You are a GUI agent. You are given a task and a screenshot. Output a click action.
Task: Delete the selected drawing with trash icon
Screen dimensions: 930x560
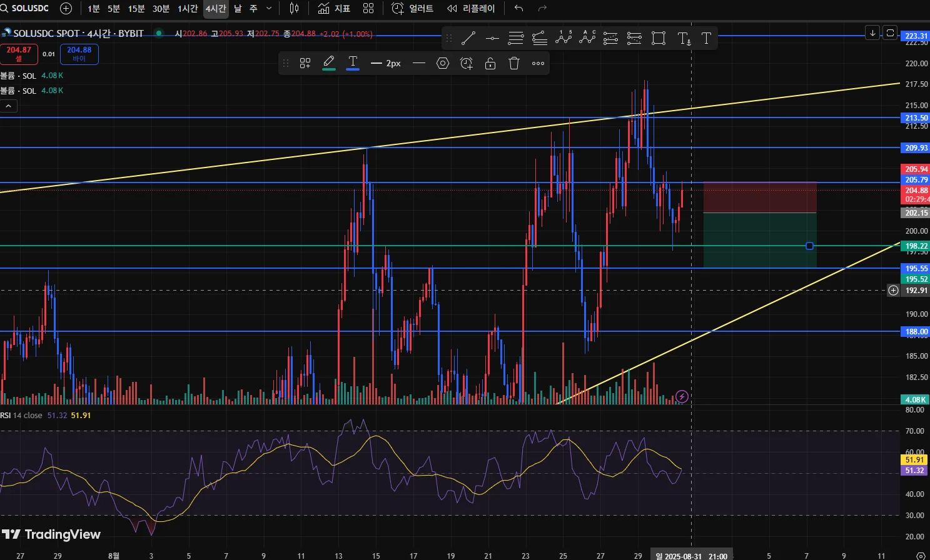(514, 63)
